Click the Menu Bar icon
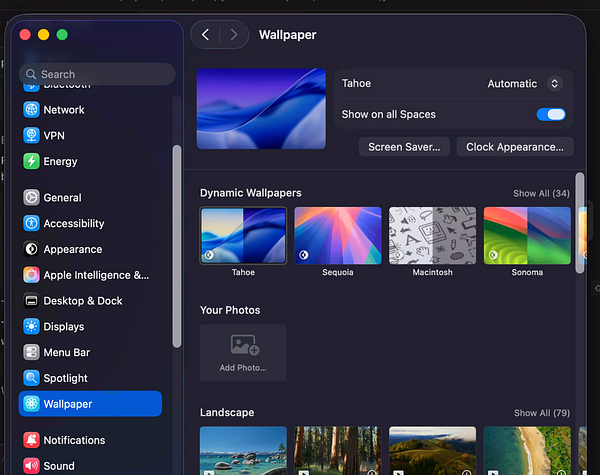Screen dimensions: 600x475 coord(31,352)
